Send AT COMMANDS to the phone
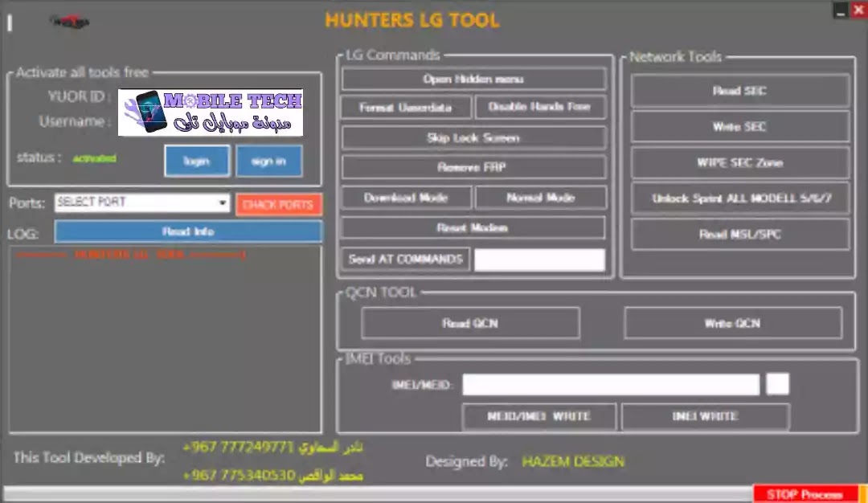Screen dimensions: 868x503 point(406,259)
